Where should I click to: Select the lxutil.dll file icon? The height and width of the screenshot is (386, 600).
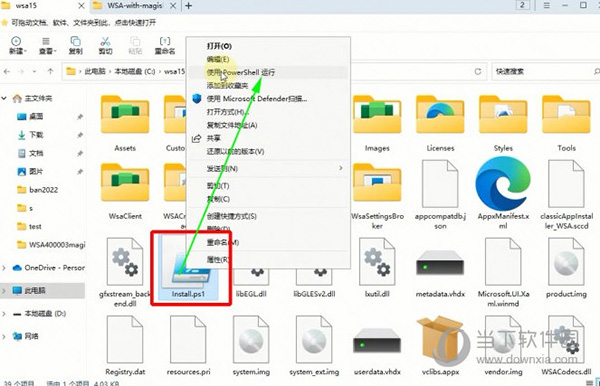tap(377, 261)
